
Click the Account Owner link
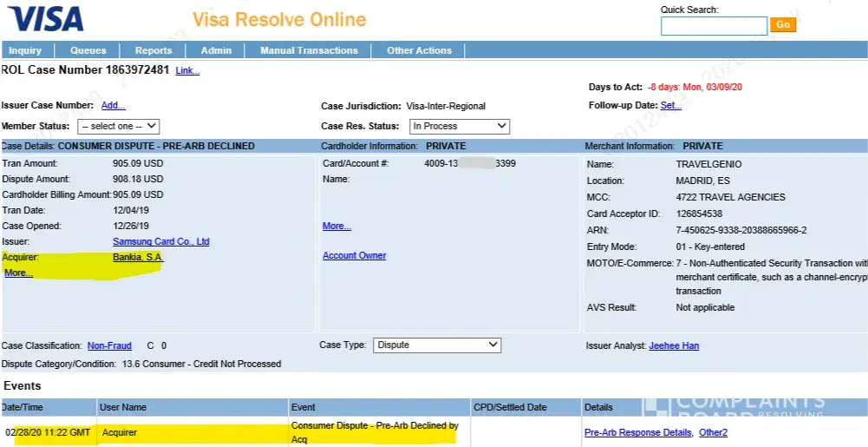[x=354, y=255]
